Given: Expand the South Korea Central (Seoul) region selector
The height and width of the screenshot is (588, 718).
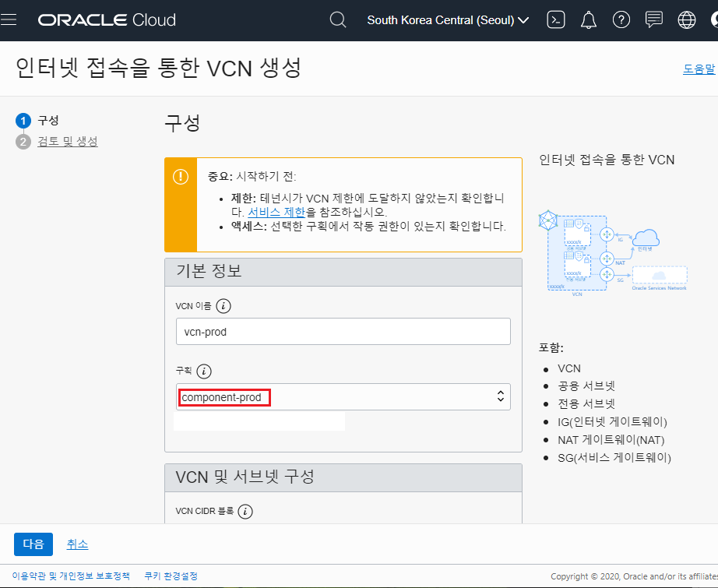Looking at the screenshot, I should pos(448,20).
